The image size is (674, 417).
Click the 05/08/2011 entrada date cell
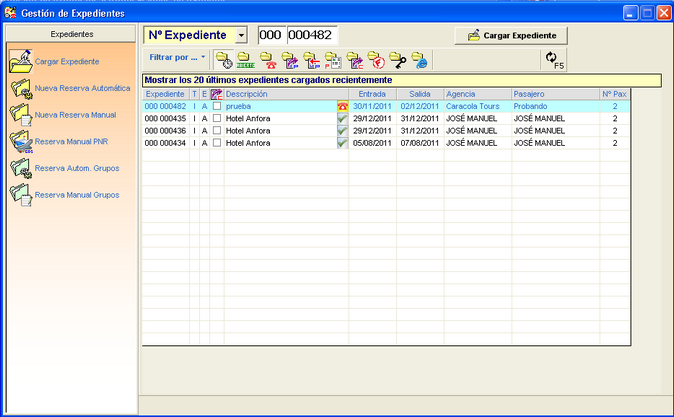pos(373,143)
